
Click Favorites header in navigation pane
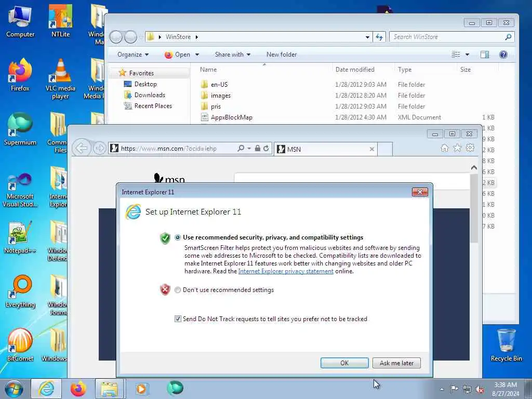(141, 73)
